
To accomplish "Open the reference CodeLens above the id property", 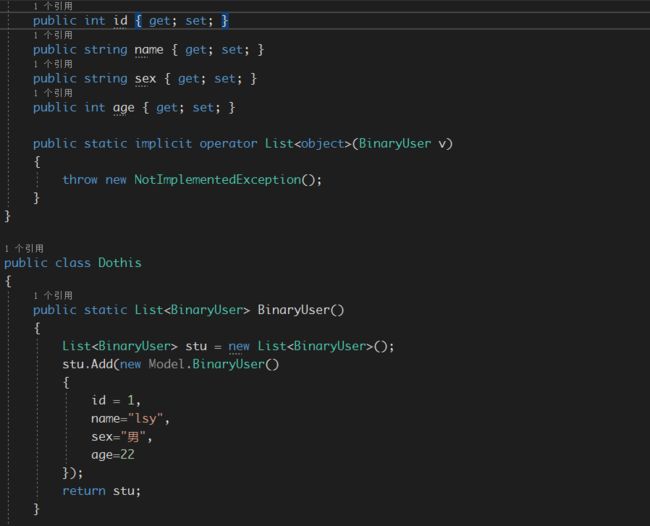I will 53,6.
